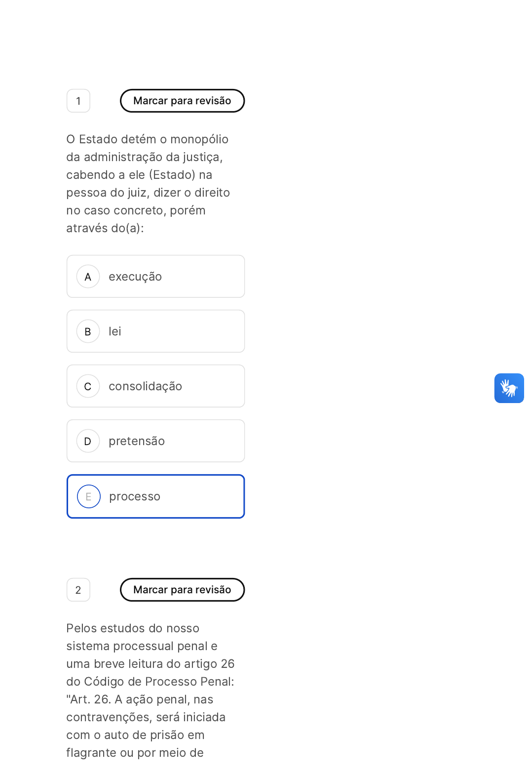Viewport: 532px width, 776px height.
Task: Click the line "Pelos estudos do nosso"
Action: pyautogui.click(x=133, y=628)
